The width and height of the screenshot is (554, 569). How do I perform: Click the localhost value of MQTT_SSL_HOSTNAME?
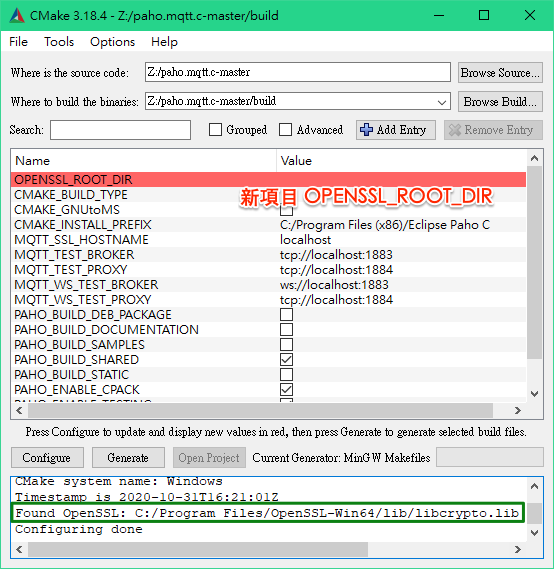[x=305, y=240]
